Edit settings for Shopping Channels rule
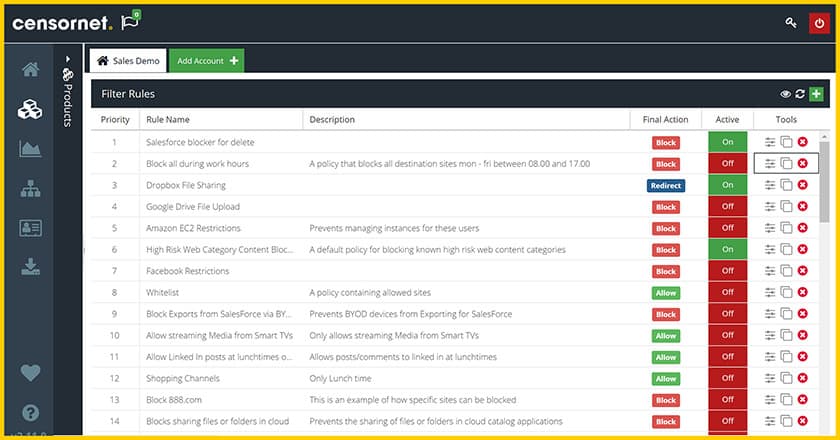Image resolution: width=840 pixels, height=440 pixels. [x=770, y=378]
